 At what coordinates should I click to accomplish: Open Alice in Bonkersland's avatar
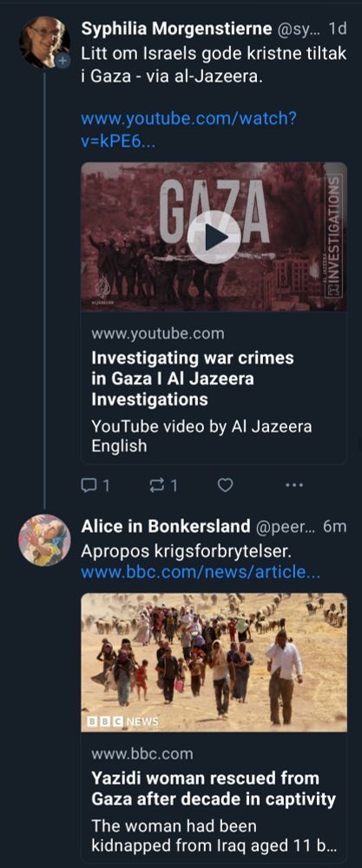(44, 540)
